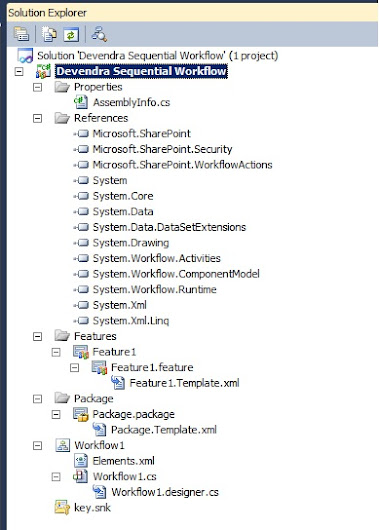379x530 pixels.
Task: Click the Properties toolbar icon
Action: pyautogui.click(x=21, y=34)
